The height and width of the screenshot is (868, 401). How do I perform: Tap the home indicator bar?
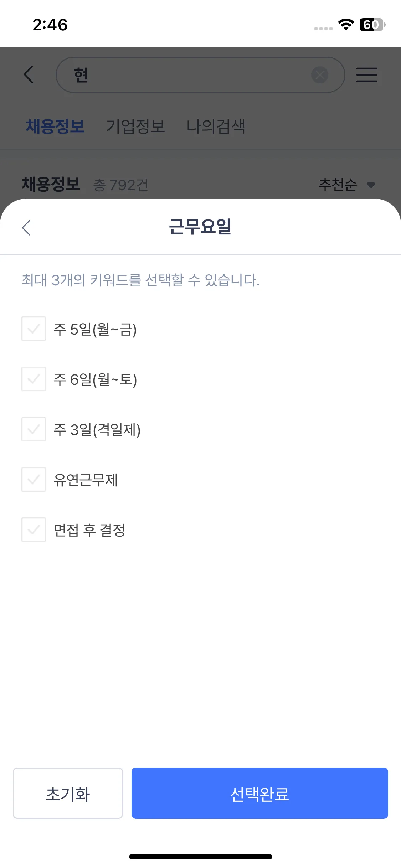click(x=200, y=857)
